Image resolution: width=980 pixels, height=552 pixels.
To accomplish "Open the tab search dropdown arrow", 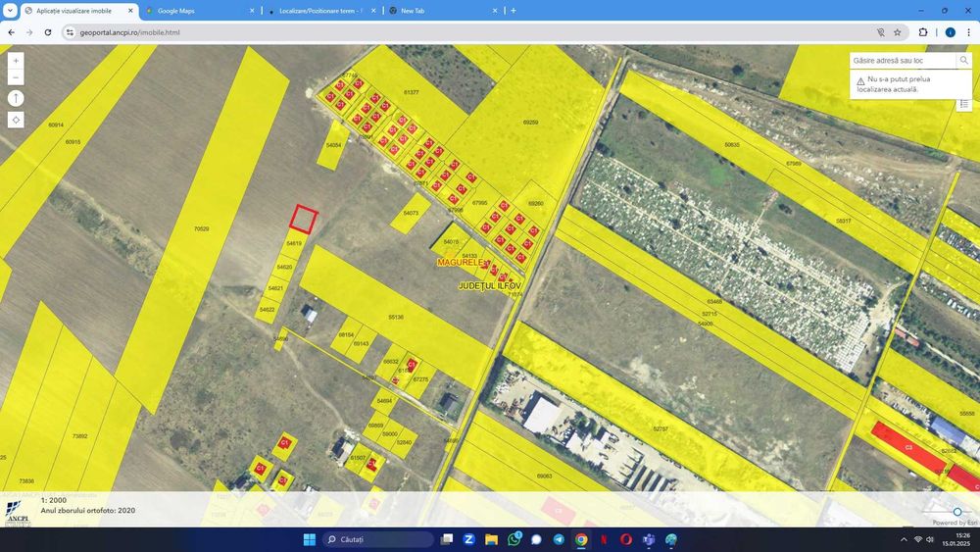I will click(x=10, y=11).
